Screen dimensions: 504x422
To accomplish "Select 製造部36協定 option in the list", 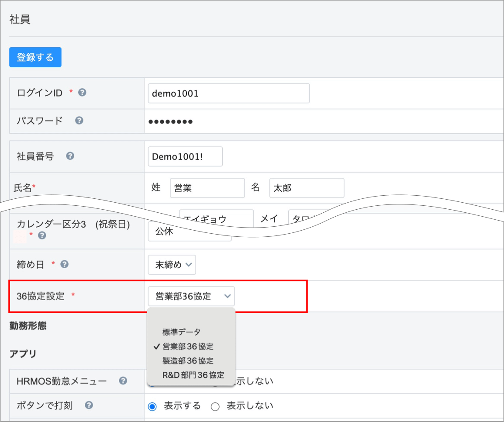I will [x=188, y=361].
